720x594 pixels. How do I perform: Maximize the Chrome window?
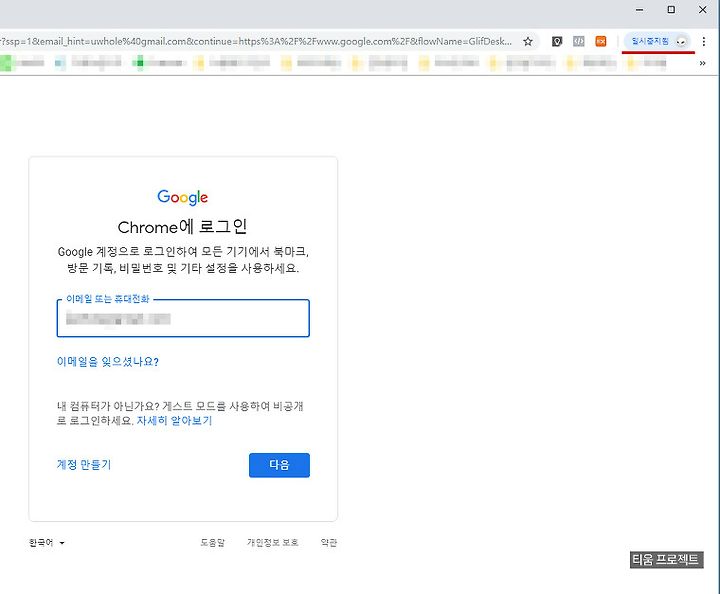(671, 10)
